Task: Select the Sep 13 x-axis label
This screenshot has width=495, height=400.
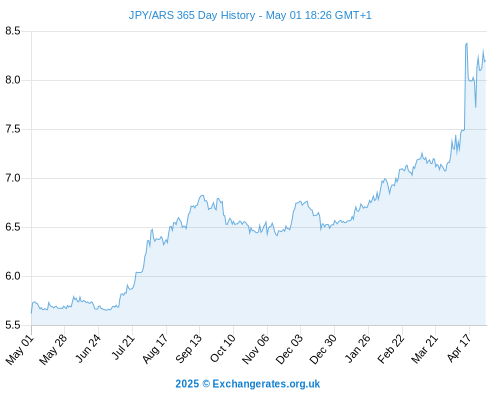Action: pyautogui.click(x=188, y=349)
